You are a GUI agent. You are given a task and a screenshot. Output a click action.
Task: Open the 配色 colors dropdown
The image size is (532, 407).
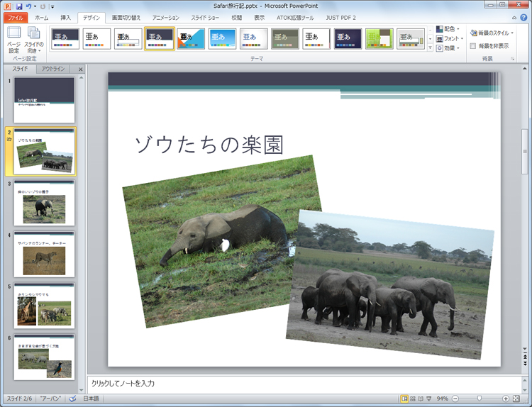pyautogui.click(x=448, y=29)
